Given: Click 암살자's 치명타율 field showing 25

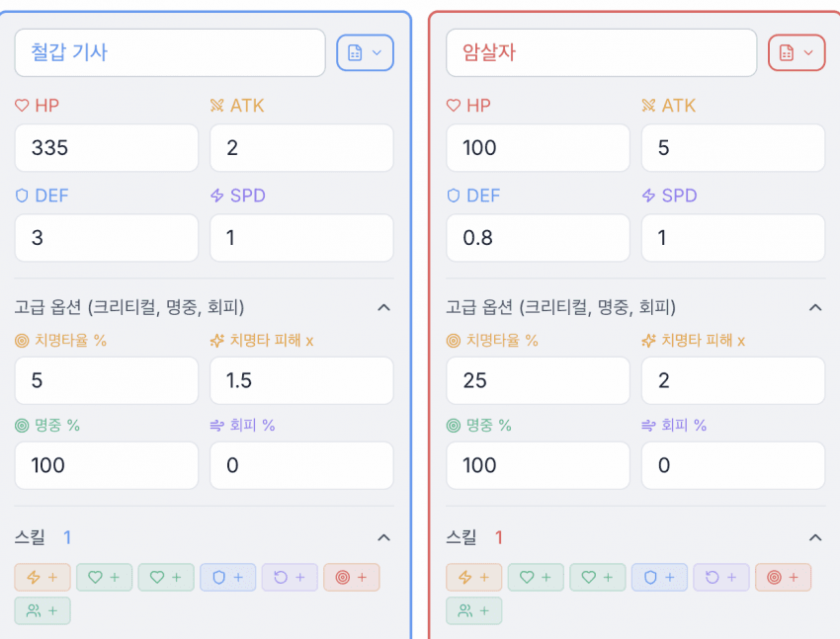Looking at the screenshot, I should tap(538, 380).
